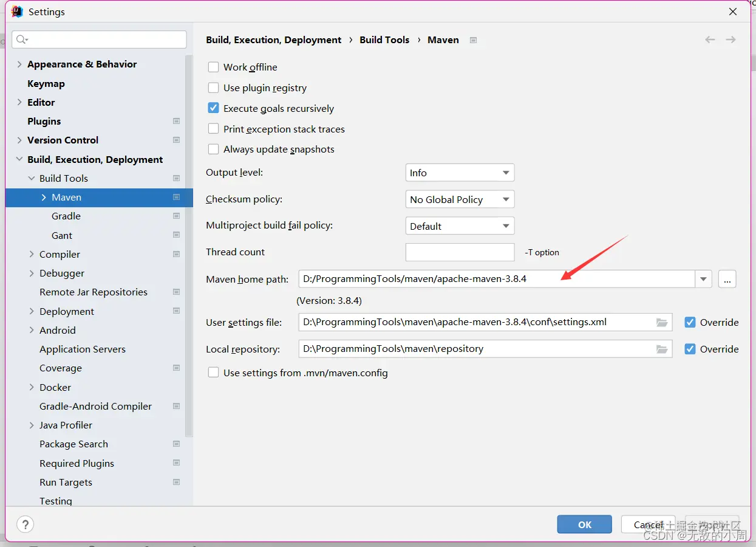The image size is (756, 547).
Task: Click the settings tree vertical scrollbar
Action: (189, 245)
